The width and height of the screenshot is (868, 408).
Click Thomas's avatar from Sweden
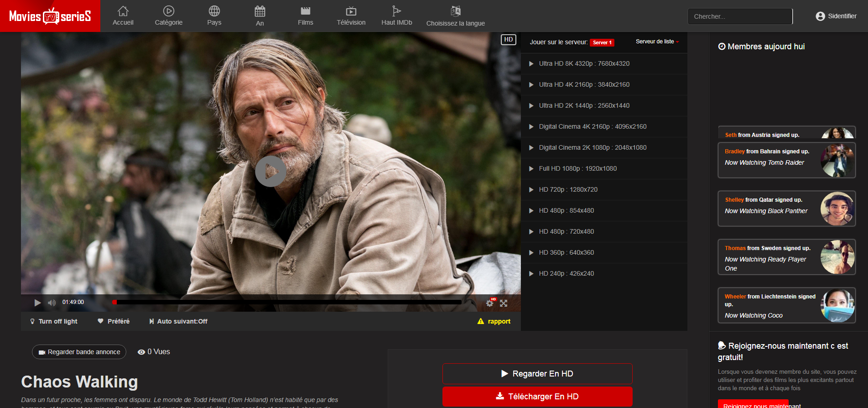[837, 257]
